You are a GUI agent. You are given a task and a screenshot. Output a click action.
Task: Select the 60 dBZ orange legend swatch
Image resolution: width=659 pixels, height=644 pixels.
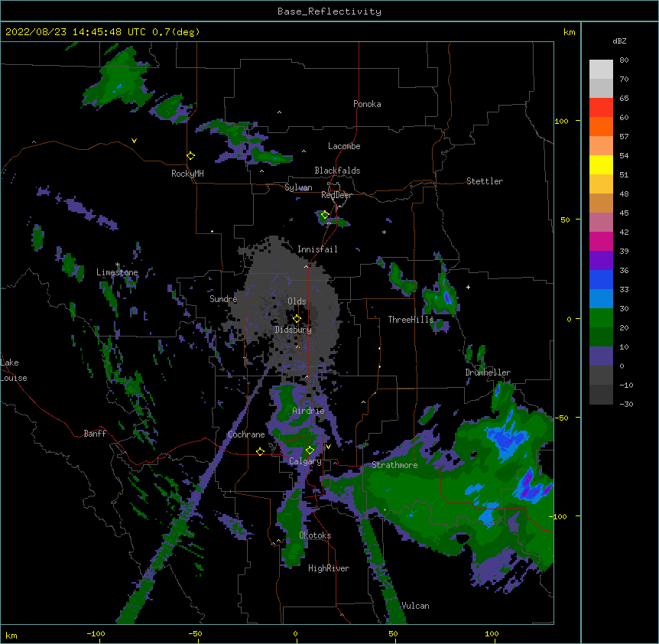[x=601, y=126]
